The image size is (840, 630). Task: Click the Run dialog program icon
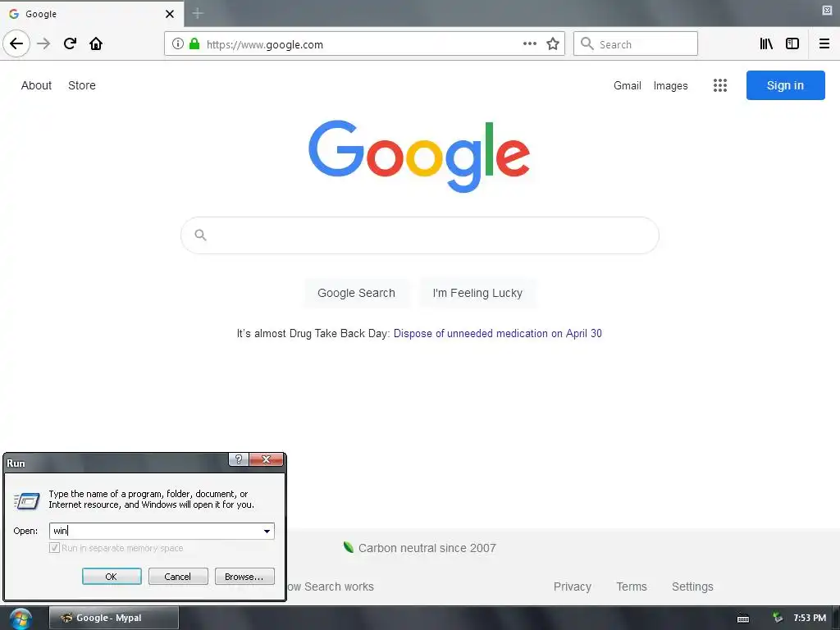click(x=26, y=500)
